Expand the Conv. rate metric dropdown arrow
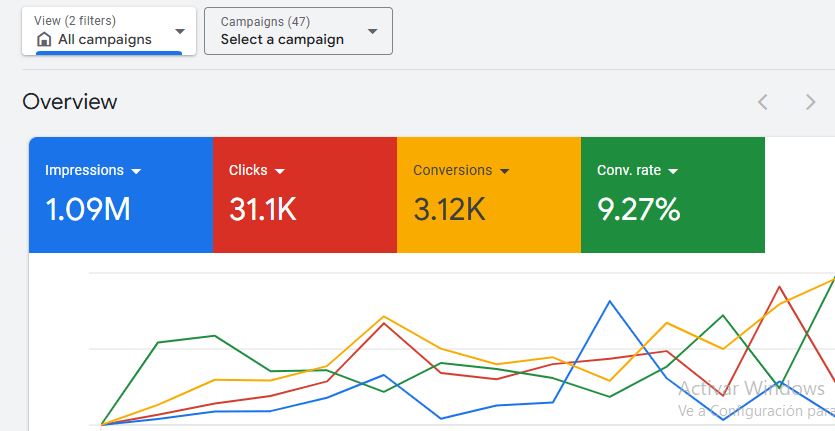Image resolution: width=835 pixels, height=431 pixels. click(674, 171)
